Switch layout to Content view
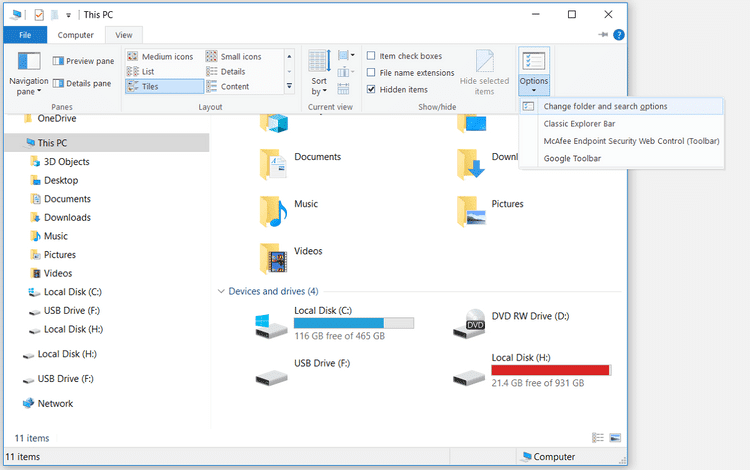Viewport: 750px width, 470px height. pyautogui.click(x=228, y=87)
